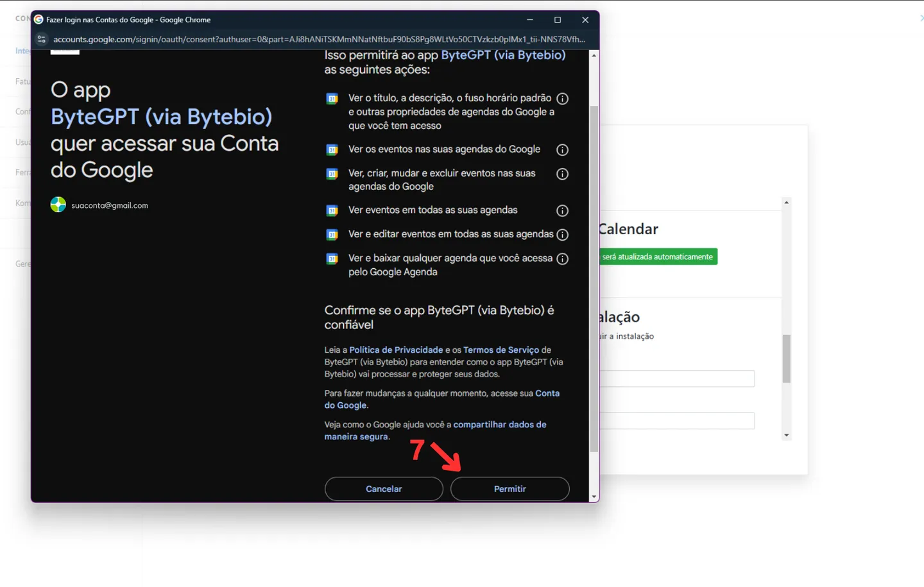
Task: Click the background panel's scroll-down arrow
Action: coord(786,436)
